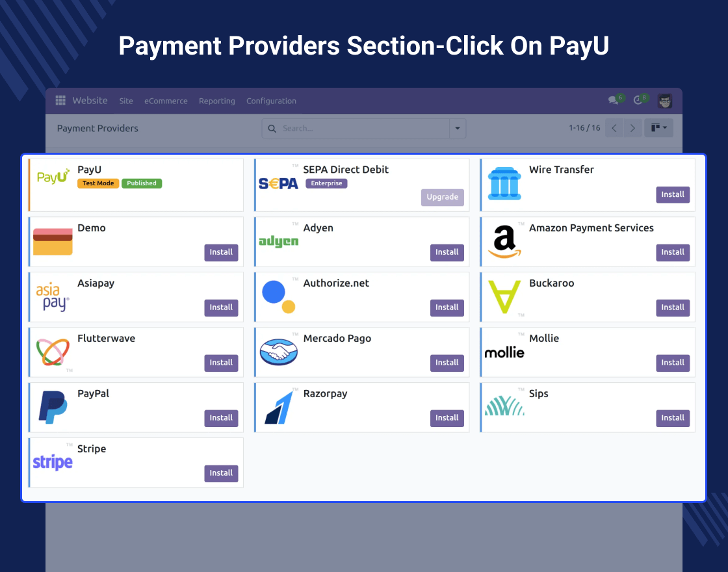Click the PayU logo

point(53,176)
